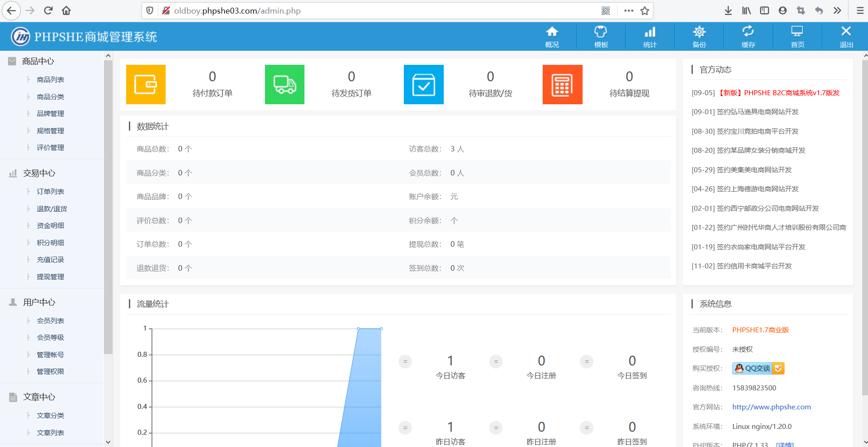View the 统计 statistics icon
Image resolution: width=868 pixels, height=447 pixels.
649,36
